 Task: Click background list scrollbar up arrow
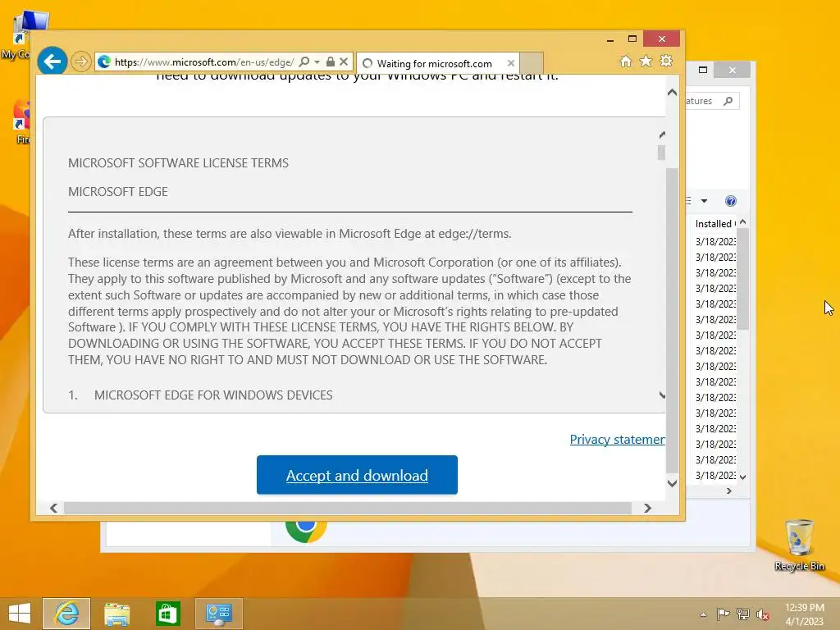(742, 222)
